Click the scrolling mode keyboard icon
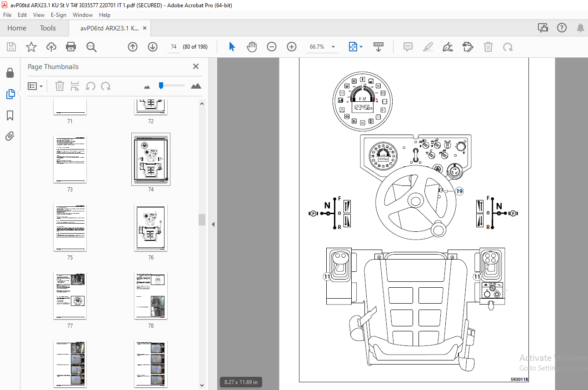This screenshot has width=588, height=390. pyautogui.click(x=379, y=47)
